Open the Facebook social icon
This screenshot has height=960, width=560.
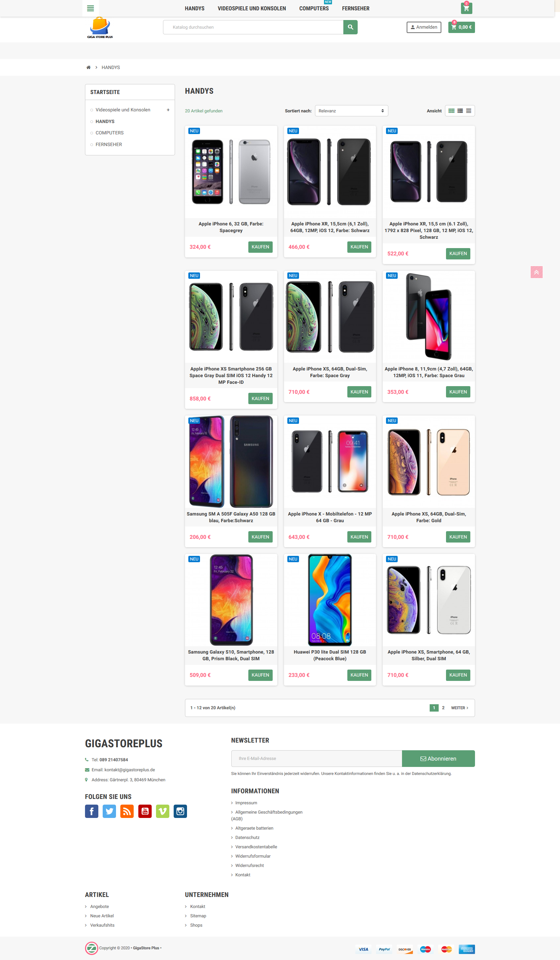(92, 811)
